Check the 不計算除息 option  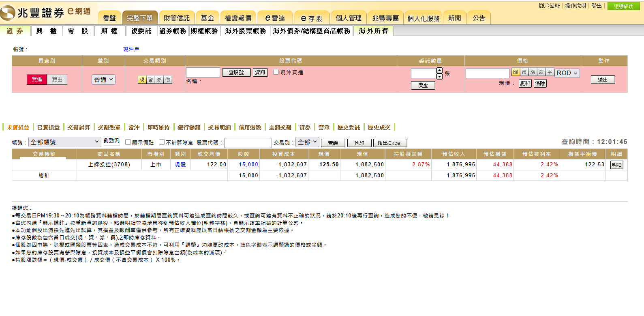[x=162, y=142]
